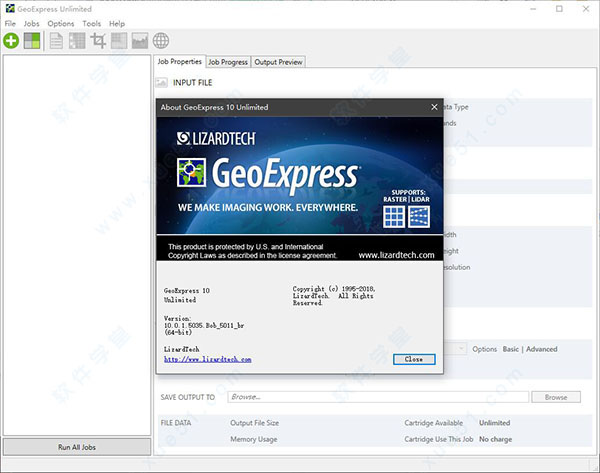Click the green mosaic tiles toolbar icon
This screenshot has height=473, width=600.
(x=33, y=40)
